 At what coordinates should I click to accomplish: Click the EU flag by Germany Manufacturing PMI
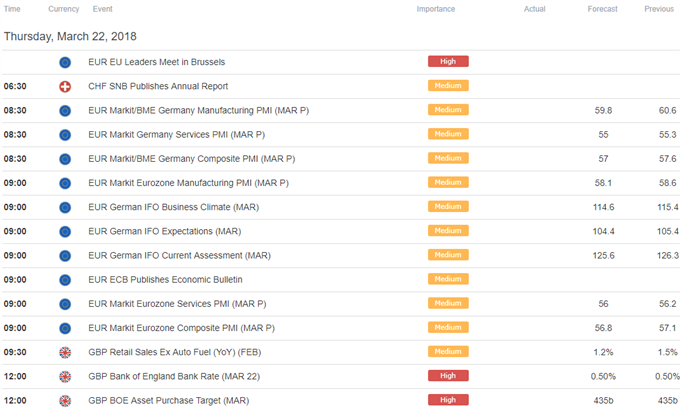[x=65, y=111]
